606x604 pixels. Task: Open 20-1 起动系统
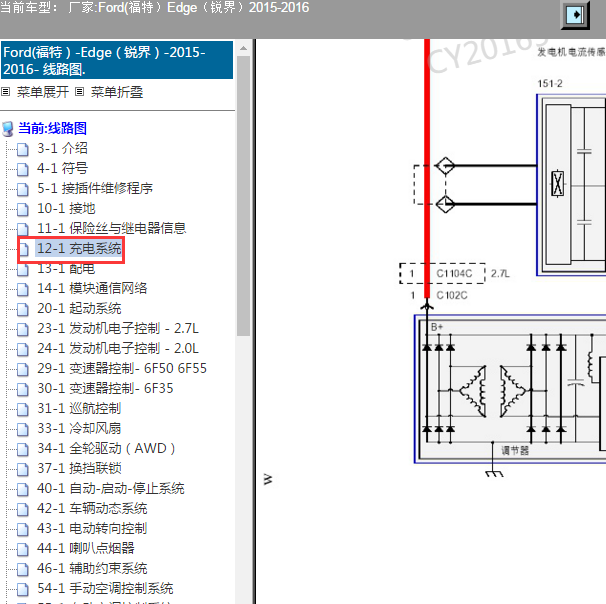pyautogui.click(x=79, y=308)
